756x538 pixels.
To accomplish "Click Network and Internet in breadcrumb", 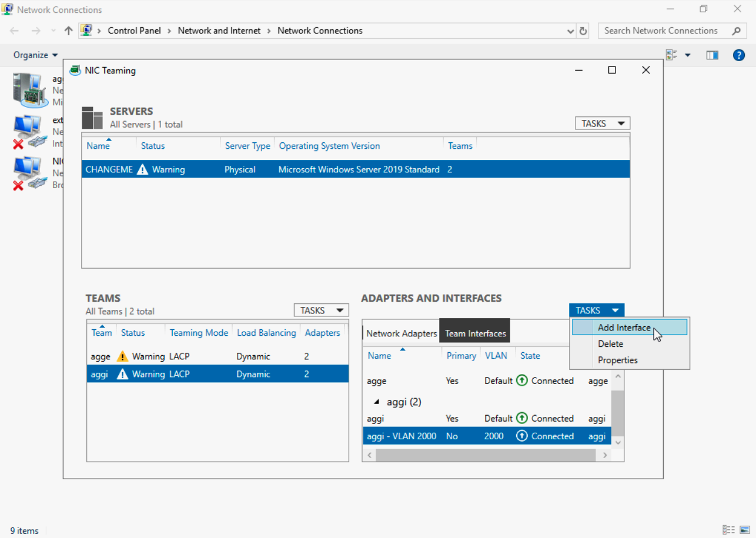I will [x=219, y=31].
